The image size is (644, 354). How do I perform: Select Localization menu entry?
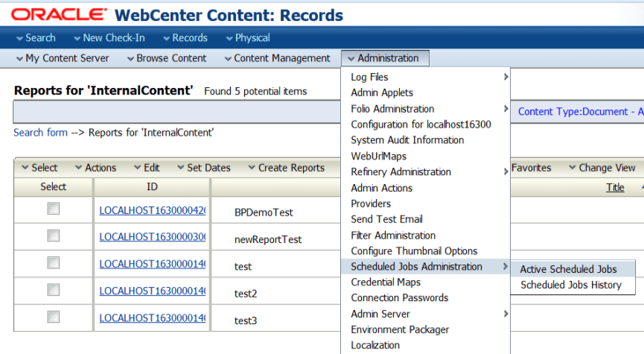tap(426, 345)
